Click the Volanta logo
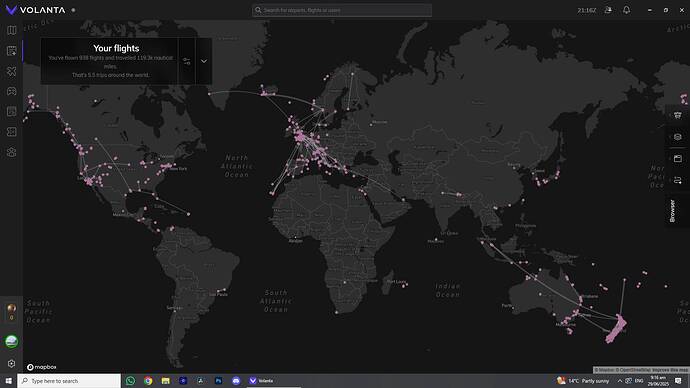This screenshot has width=690, height=388. coord(36,10)
